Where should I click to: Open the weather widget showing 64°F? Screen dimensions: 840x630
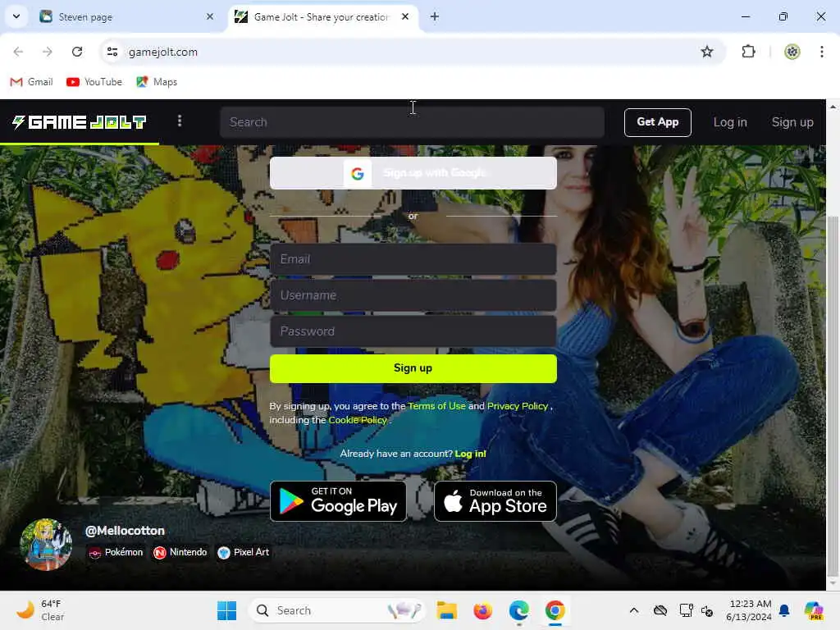(x=40, y=610)
